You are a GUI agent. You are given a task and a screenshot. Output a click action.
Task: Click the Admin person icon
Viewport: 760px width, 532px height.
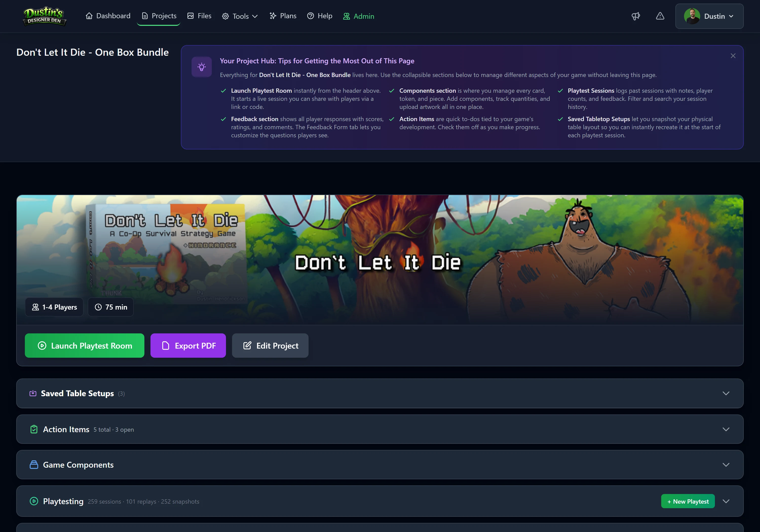[x=346, y=16]
